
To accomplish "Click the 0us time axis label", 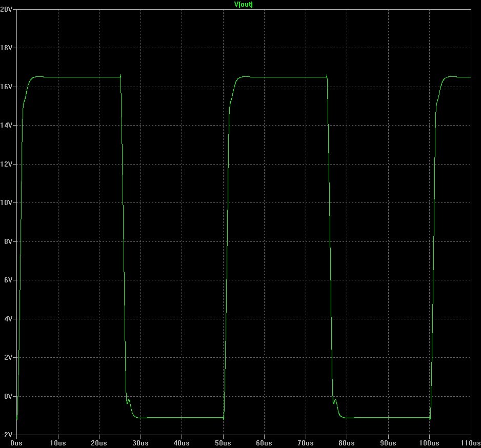I will tap(16, 443).
